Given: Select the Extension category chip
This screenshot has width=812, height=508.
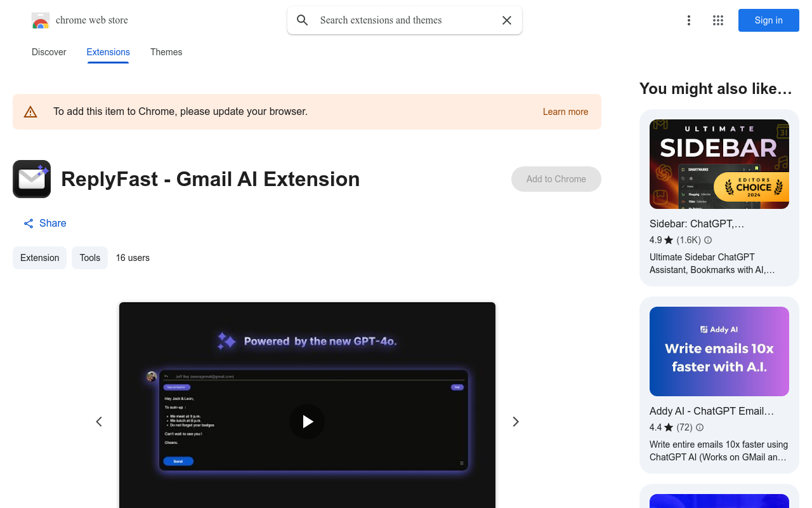Looking at the screenshot, I should tap(39, 258).
